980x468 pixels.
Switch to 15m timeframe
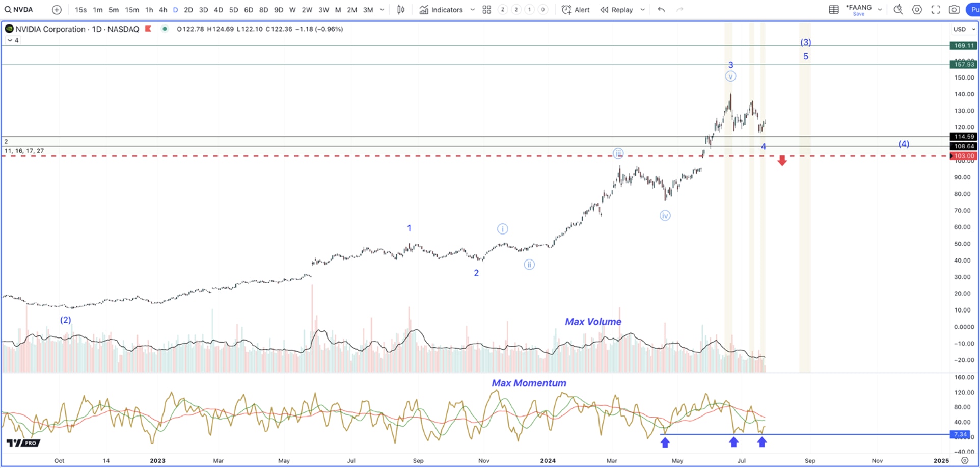click(x=132, y=10)
